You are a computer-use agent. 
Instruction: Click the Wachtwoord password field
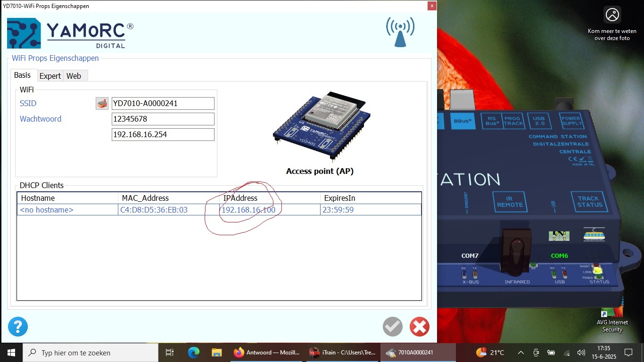[x=163, y=119]
